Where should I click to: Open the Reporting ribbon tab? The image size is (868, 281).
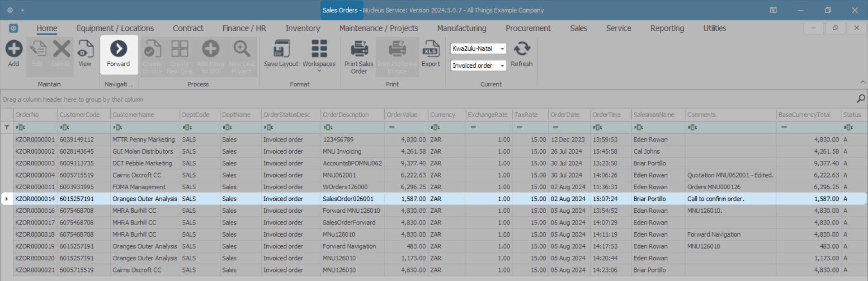[x=667, y=28]
